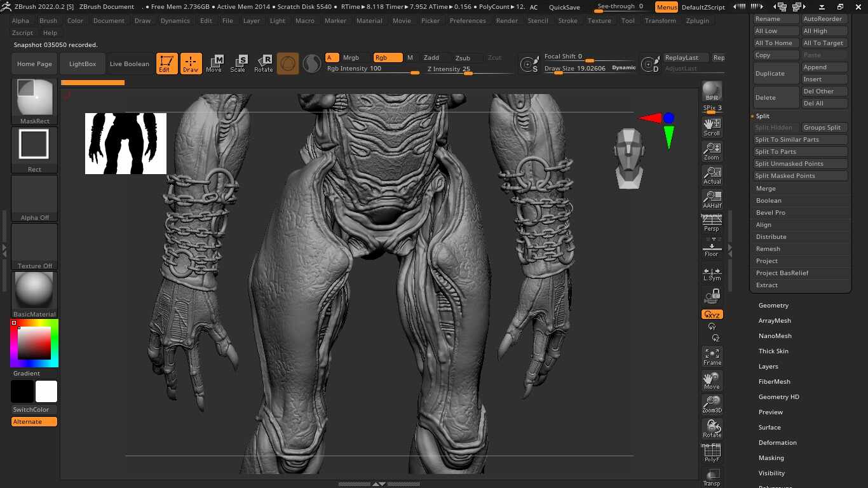Expand the Thick Skin subpalette

point(773,351)
